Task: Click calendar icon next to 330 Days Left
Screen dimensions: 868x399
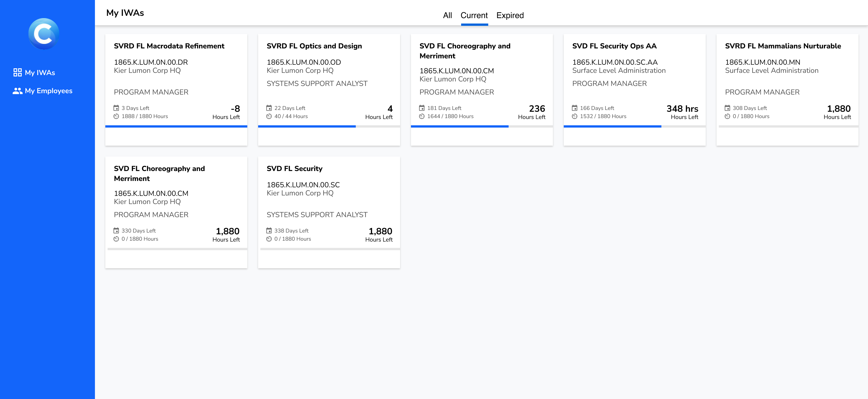Action: tap(116, 231)
